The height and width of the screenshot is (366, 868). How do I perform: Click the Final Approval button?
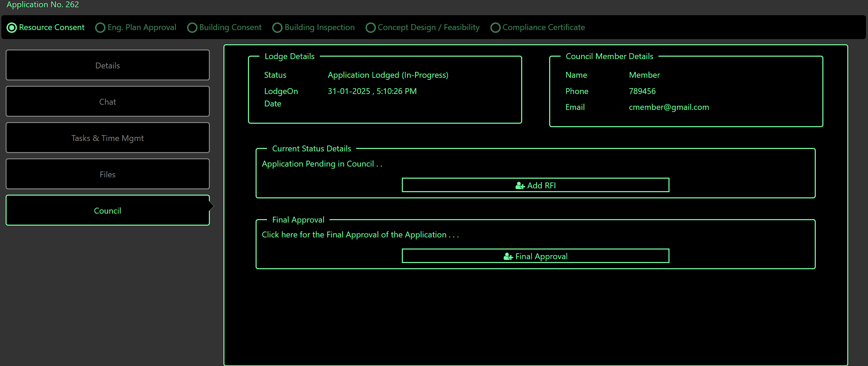click(535, 256)
